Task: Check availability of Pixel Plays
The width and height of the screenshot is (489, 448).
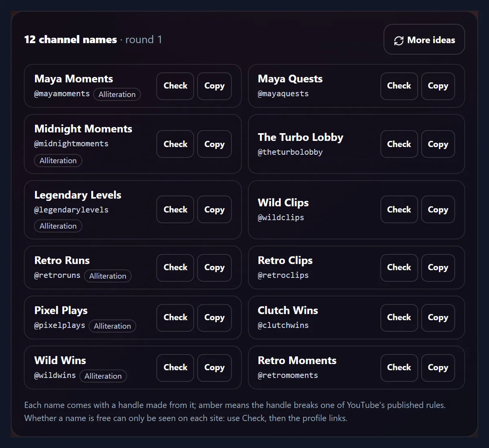Action: [175, 318]
